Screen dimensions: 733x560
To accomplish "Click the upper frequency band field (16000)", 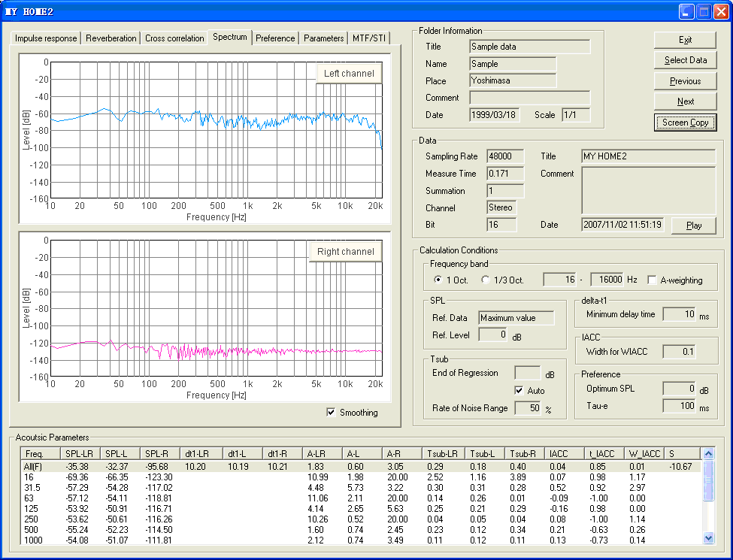I will point(607,280).
